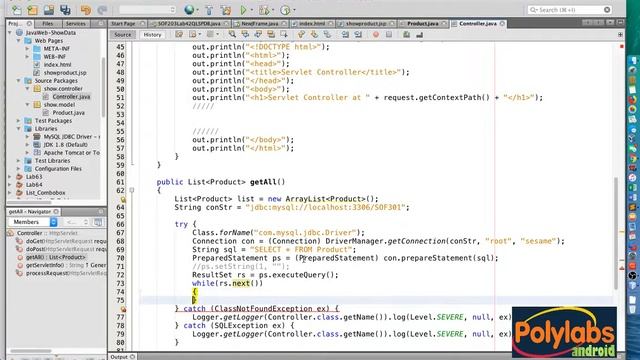Viewport: 640px width, 360px height.
Task: Expand the META-INF folder
Action: pos(27,49)
